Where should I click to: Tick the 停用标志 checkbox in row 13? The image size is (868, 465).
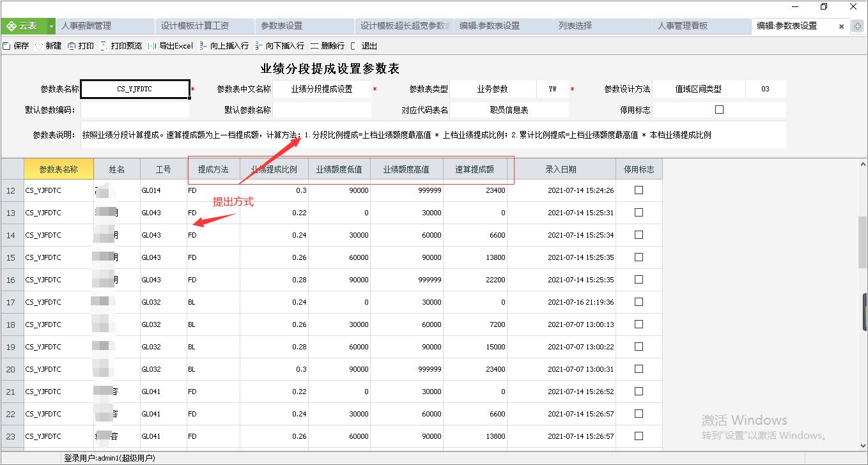tap(639, 213)
